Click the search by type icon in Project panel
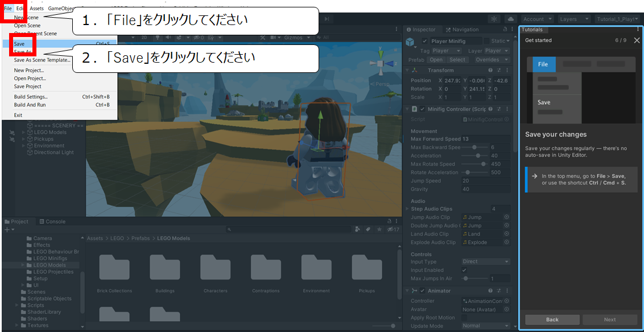 point(358,229)
